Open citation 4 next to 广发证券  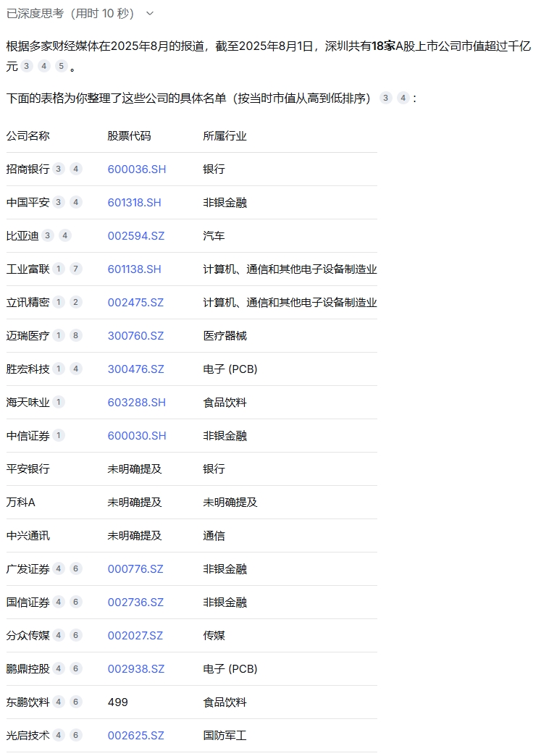[x=59, y=568]
